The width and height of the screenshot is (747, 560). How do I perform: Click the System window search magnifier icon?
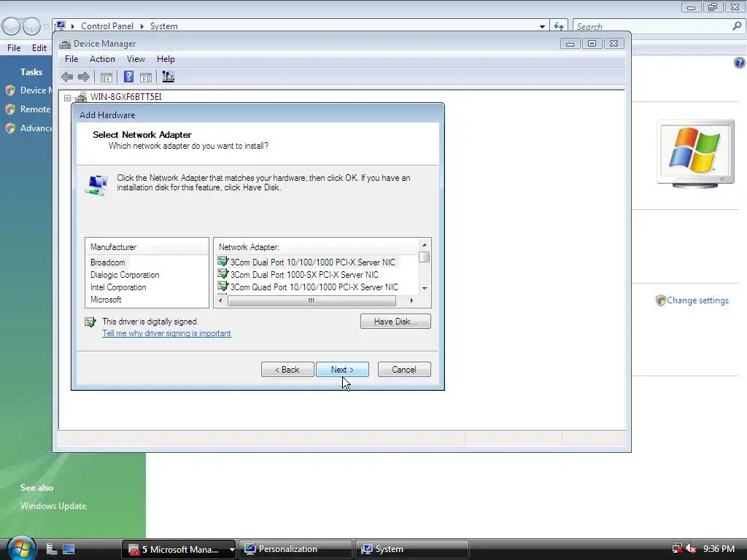coord(737,26)
